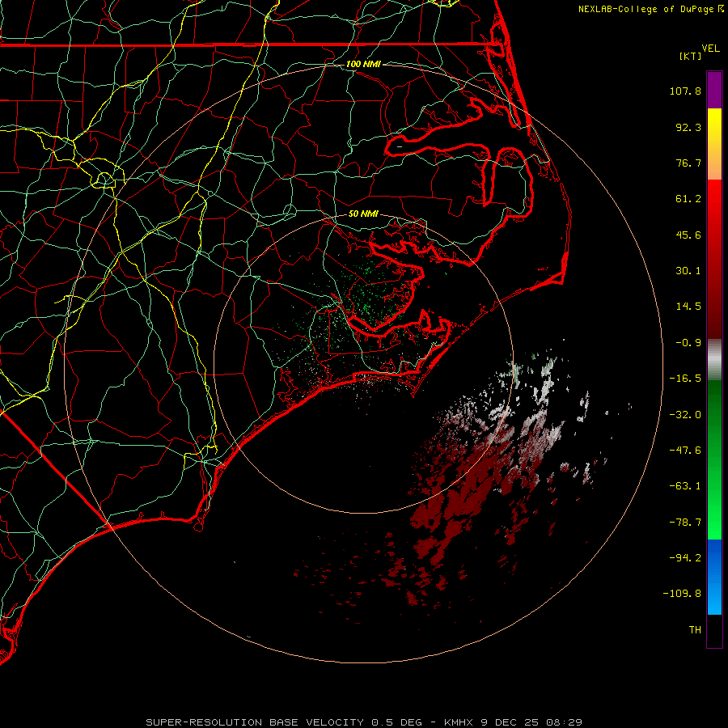728x728 pixels.
Task: Click the 30.1 velocity scale value
Action: pyautogui.click(x=688, y=271)
